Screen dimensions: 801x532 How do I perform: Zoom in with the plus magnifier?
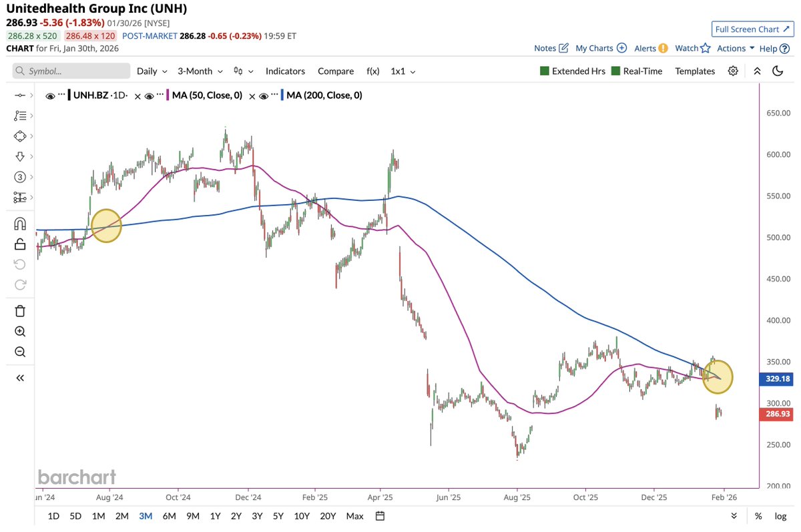[x=20, y=332]
